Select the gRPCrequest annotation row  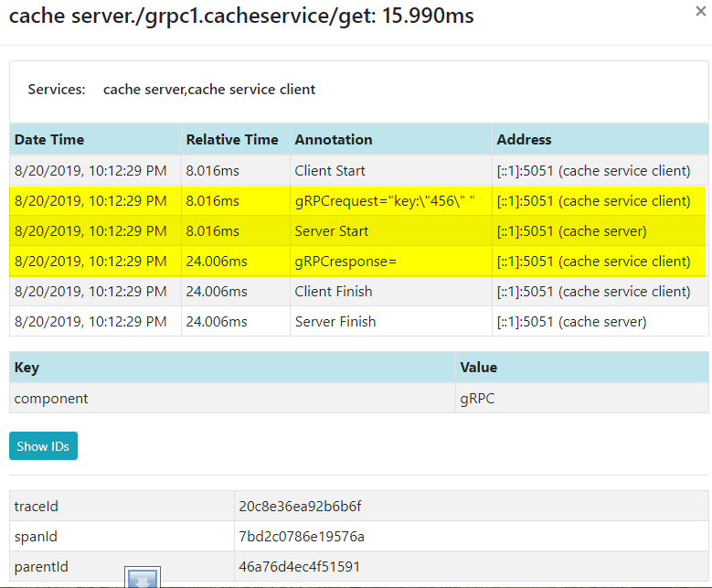[358, 201]
